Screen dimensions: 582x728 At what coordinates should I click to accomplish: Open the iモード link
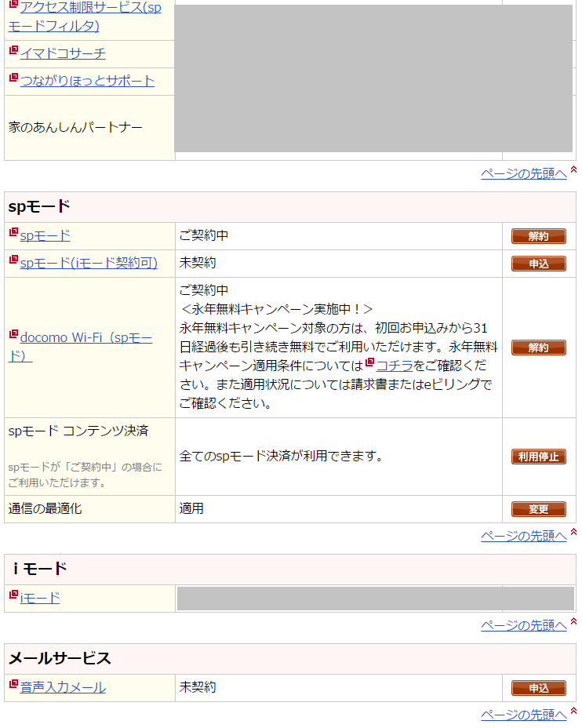[40, 598]
